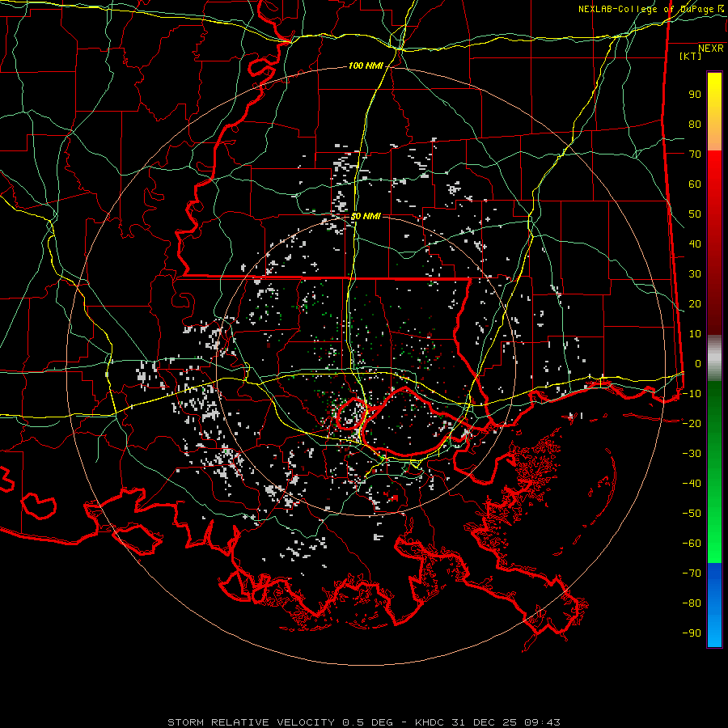Select the positive "20" scale value
Image resolution: width=728 pixels, height=728 pixels.
tap(695, 304)
